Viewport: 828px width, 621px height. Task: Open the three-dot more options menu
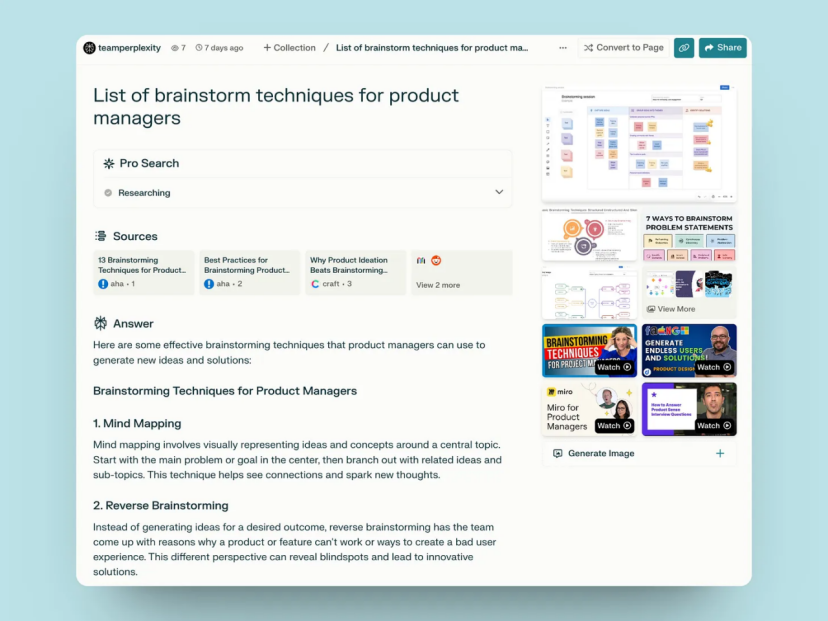click(x=563, y=48)
